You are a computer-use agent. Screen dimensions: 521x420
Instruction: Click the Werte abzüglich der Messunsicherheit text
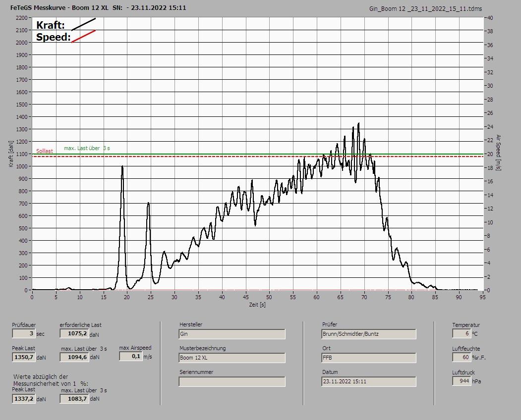51,380
